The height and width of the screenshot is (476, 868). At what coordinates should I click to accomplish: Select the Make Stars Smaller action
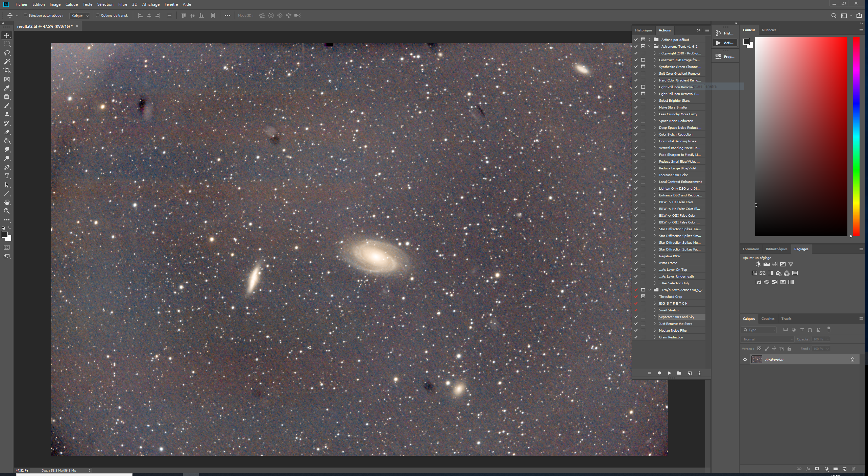pos(673,107)
